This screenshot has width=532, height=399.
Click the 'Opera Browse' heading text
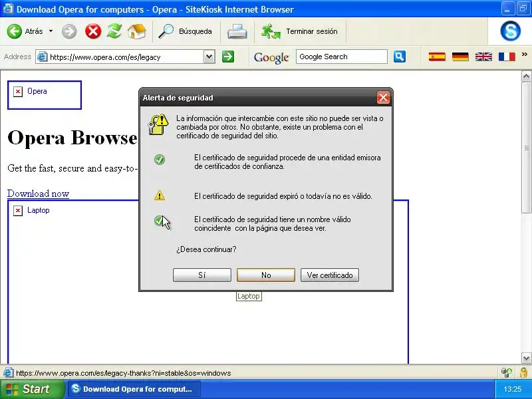pos(72,138)
